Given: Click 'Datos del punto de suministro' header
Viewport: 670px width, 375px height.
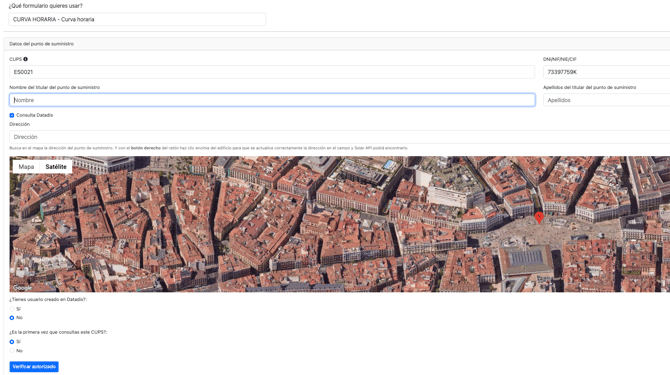Looking at the screenshot, I should click(41, 44).
